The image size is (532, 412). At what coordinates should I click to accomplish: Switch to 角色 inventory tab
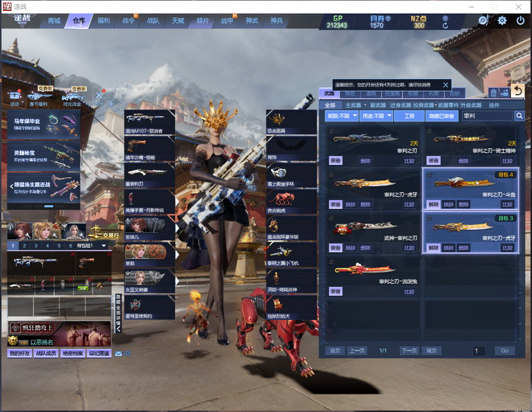[350, 93]
